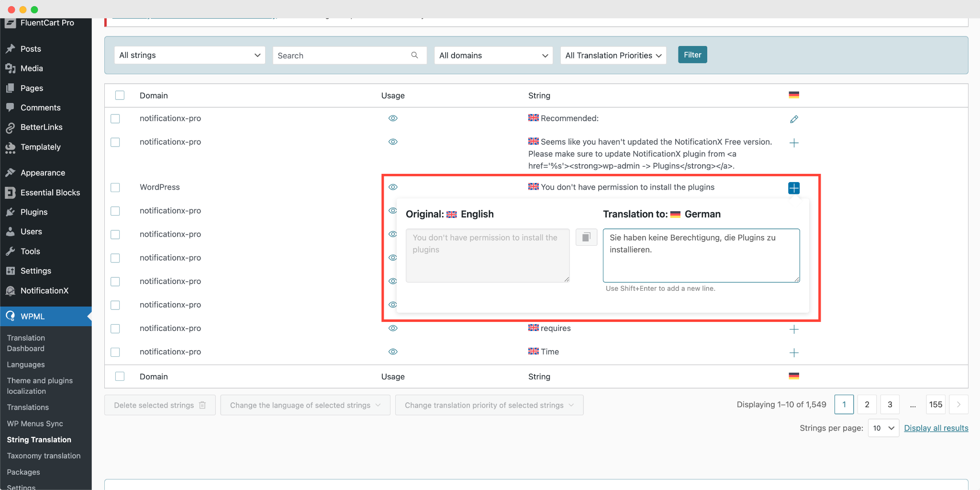
Task: Open Translation Dashboard in WPML submenu
Action: pyautogui.click(x=26, y=343)
